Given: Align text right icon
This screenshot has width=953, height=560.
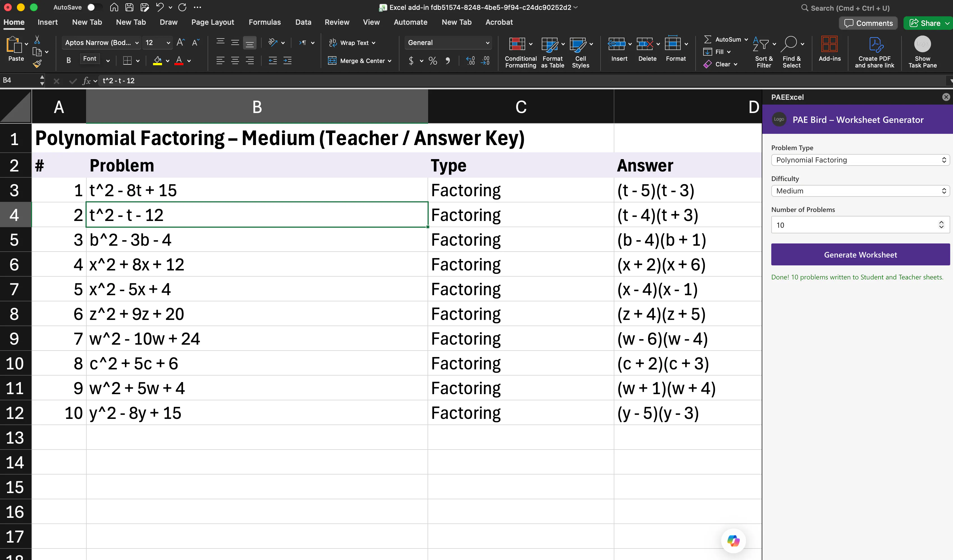Looking at the screenshot, I should click(x=250, y=60).
